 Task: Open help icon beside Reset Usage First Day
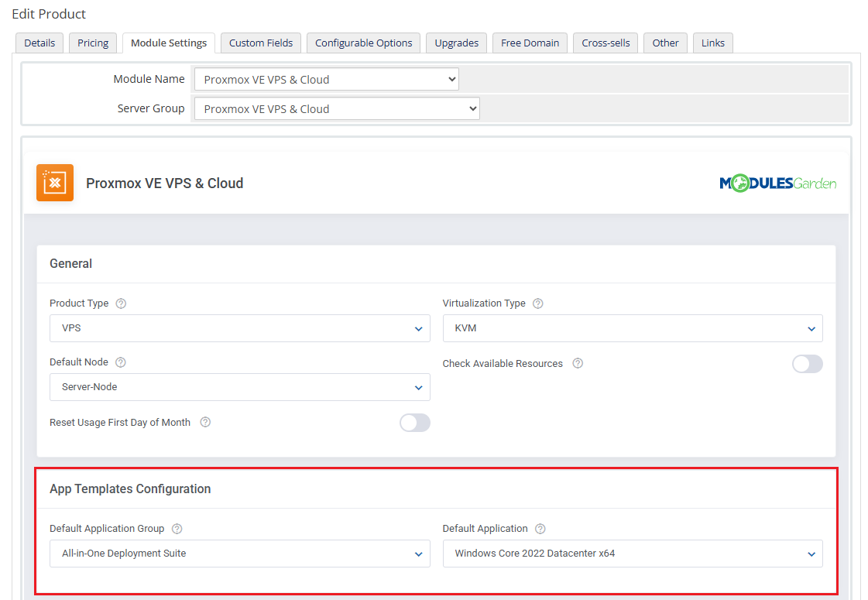205,422
